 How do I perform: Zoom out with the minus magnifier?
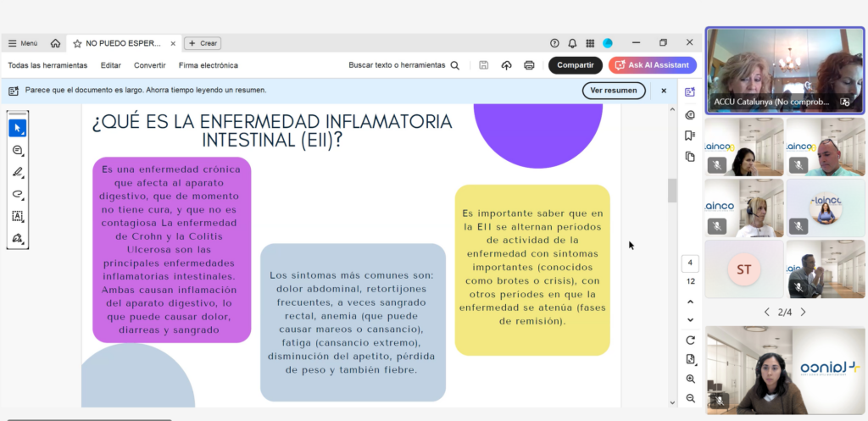[690, 398]
